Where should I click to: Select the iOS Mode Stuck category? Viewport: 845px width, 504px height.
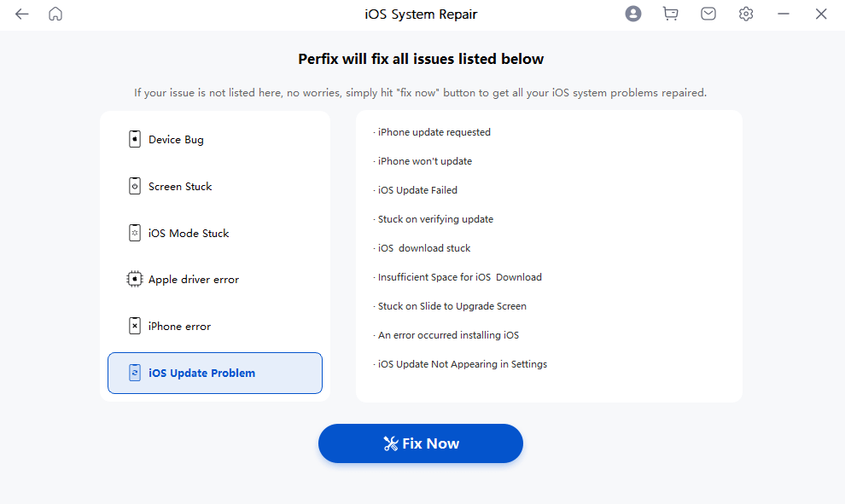[189, 233]
